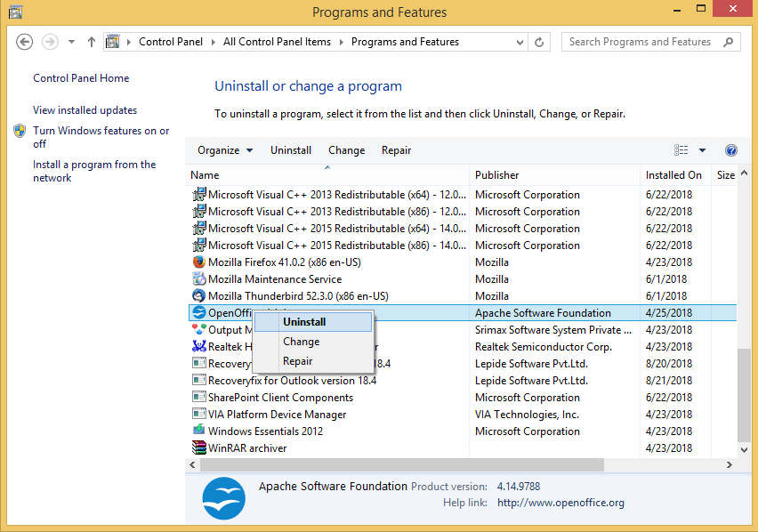Select the Windows Essentials 2012 icon

coord(198,430)
